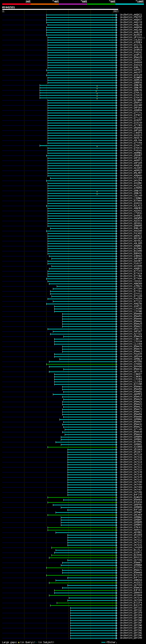Select hit label UniRef100_Q9BBS6

point(131,82)
